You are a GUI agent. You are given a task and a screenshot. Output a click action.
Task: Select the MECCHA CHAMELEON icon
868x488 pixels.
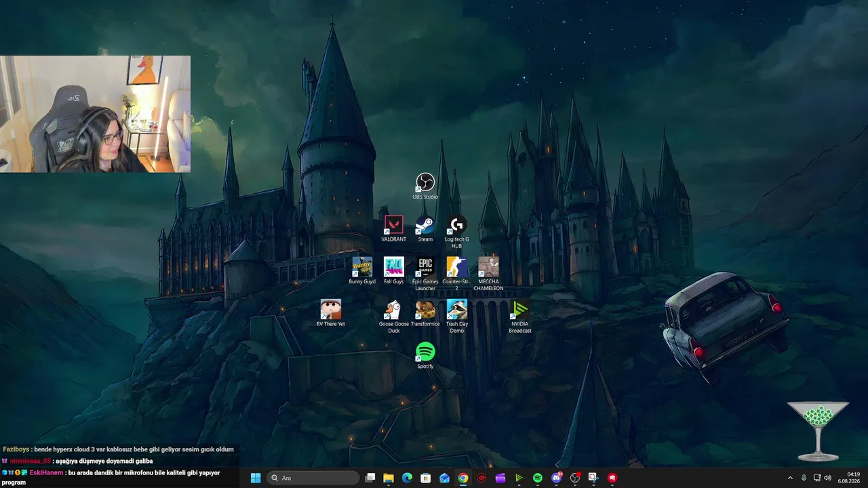488,274
